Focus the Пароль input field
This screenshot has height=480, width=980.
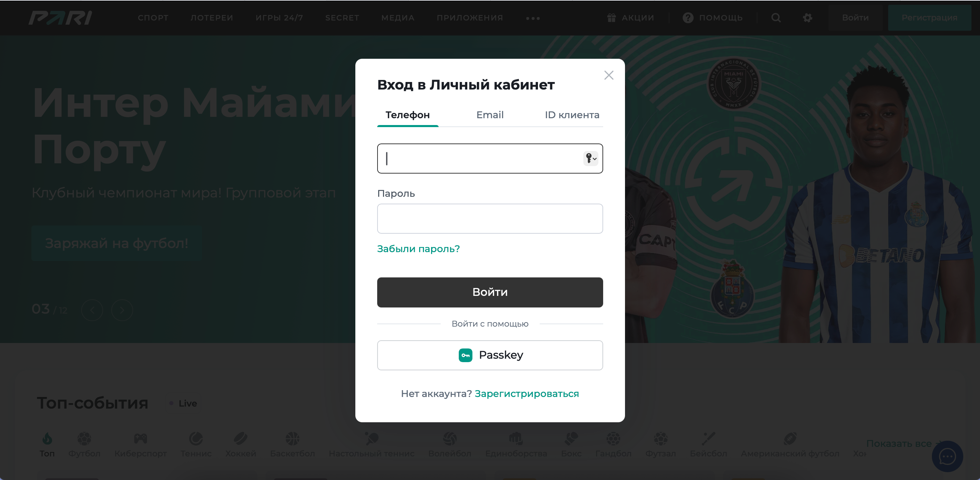(489, 219)
